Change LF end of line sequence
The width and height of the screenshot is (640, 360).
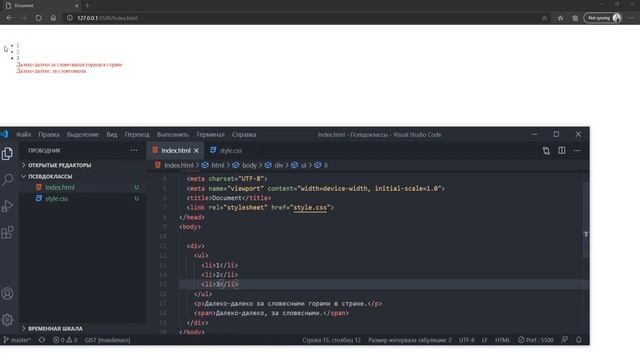484,340
